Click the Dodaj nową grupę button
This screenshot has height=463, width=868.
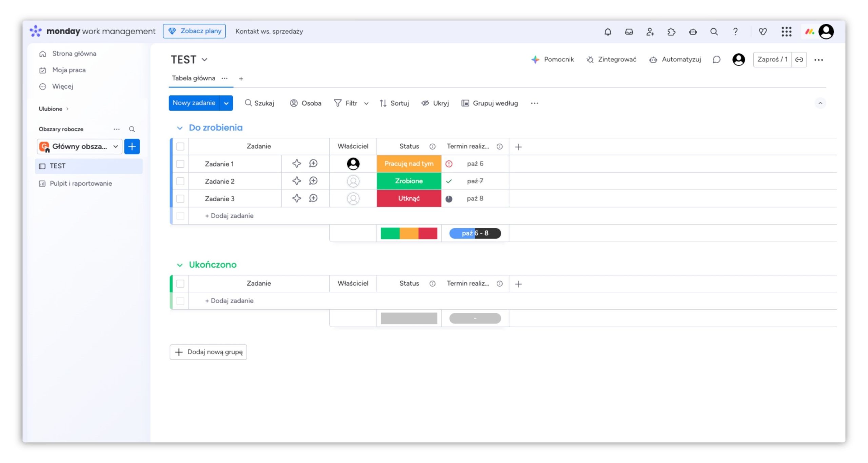pos(208,352)
